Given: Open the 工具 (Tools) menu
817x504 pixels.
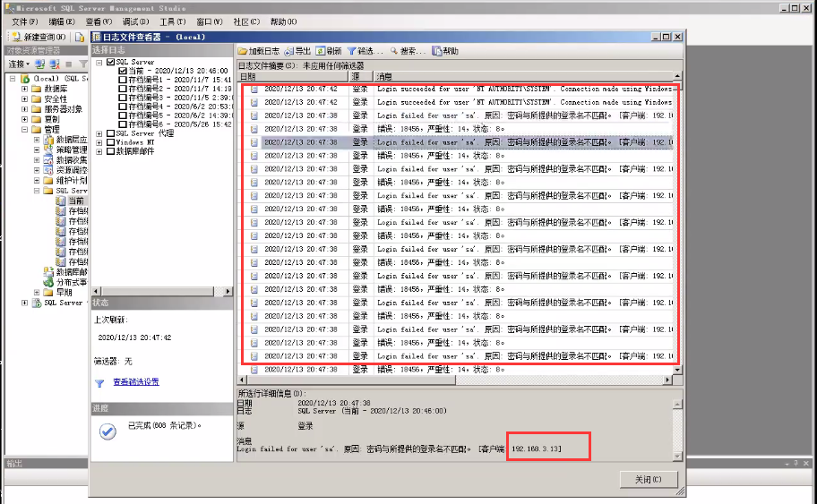Looking at the screenshot, I should tap(172, 21).
